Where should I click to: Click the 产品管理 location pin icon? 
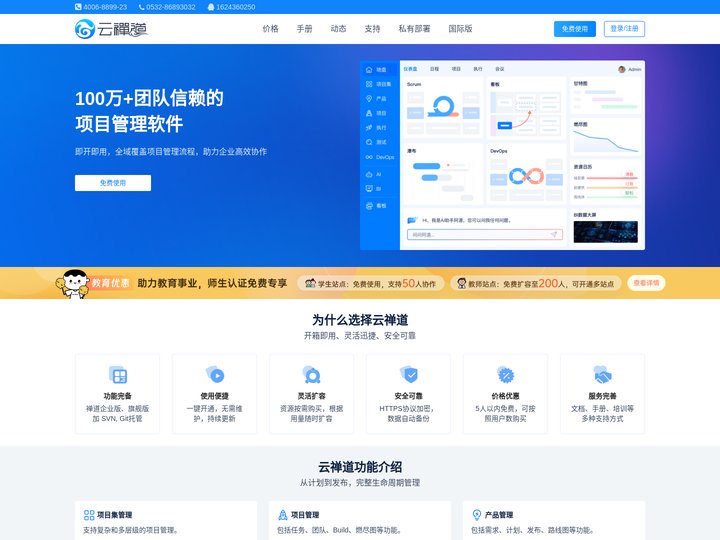477,515
